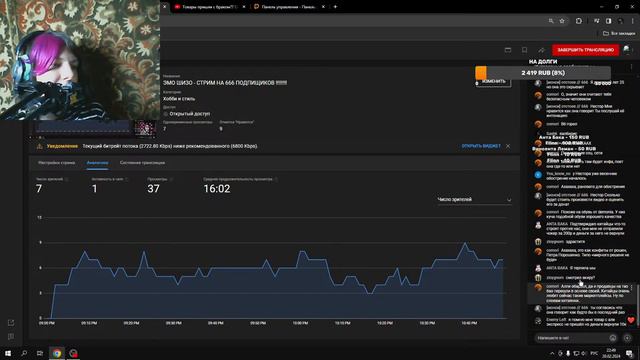Open the live chat options menu
The image size is (640, 360).
pyautogui.click(x=631, y=67)
